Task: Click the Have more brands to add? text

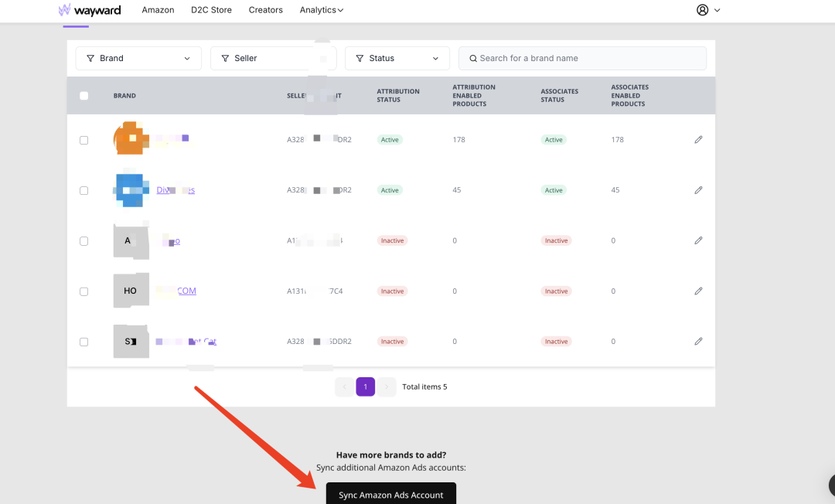Action: click(x=391, y=455)
